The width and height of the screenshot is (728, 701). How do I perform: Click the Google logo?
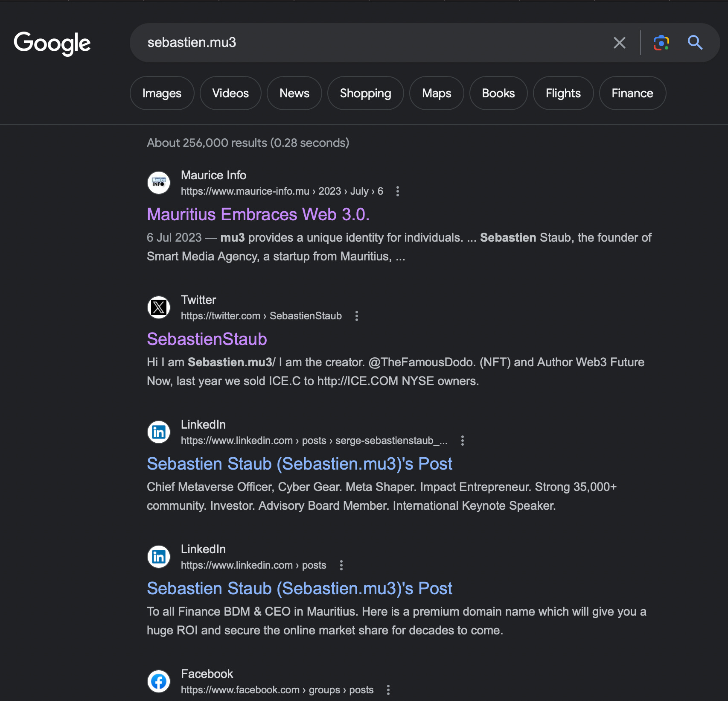(x=52, y=43)
